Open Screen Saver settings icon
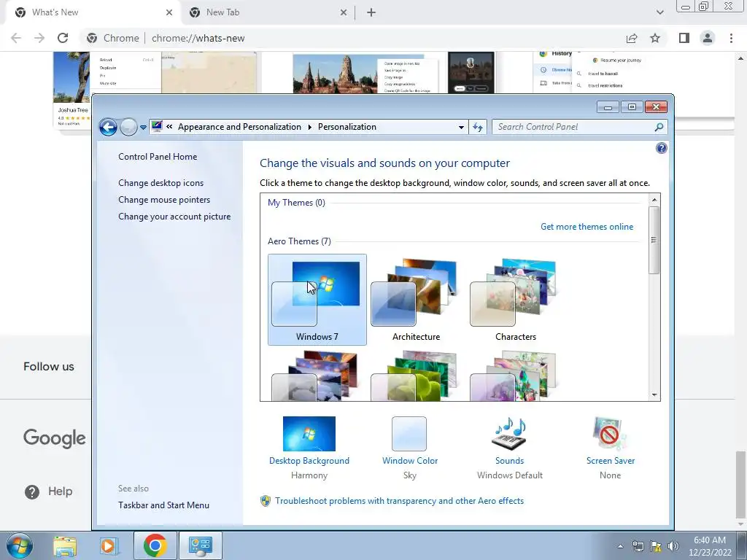 coord(610,434)
